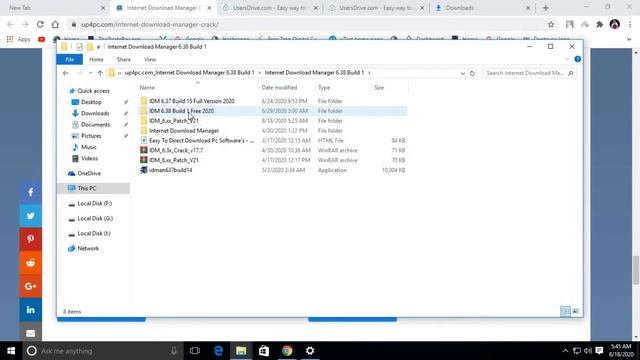
Task: Share page via email icon
Action: click(31, 333)
